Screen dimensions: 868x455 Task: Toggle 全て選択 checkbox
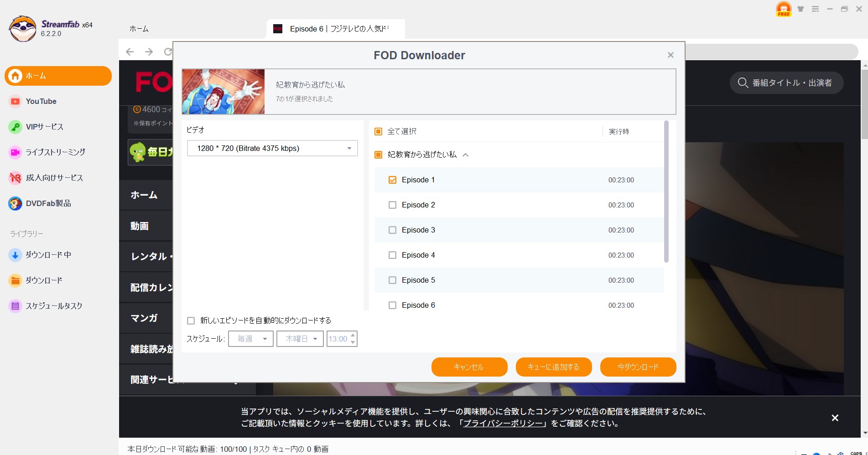pos(378,132)
